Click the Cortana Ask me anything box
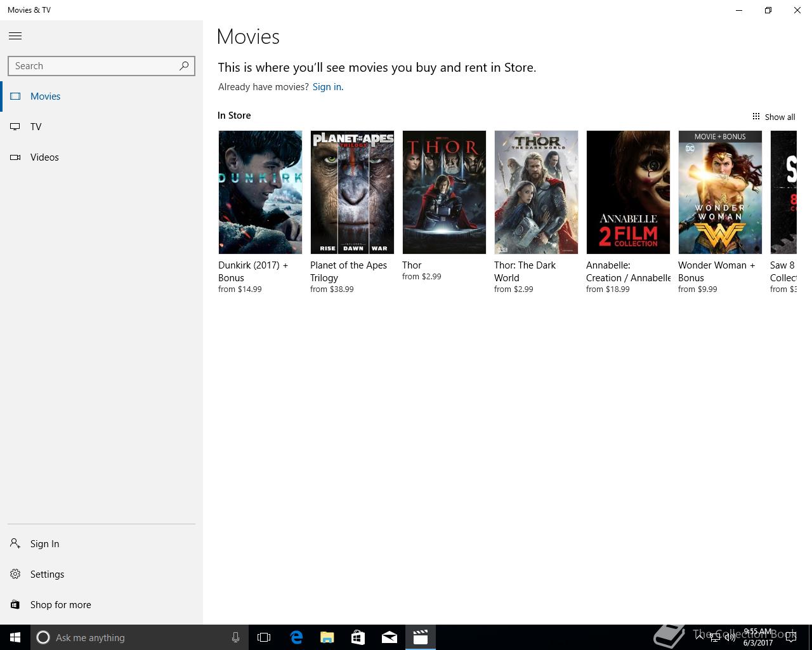Viewport: 812px width, 650px height. [139, 637]
